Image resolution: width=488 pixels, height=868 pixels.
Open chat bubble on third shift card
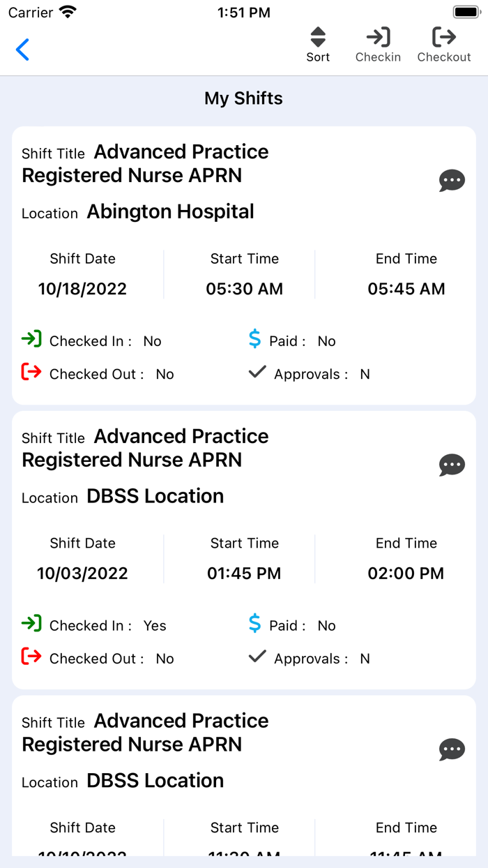click(452, 749)
